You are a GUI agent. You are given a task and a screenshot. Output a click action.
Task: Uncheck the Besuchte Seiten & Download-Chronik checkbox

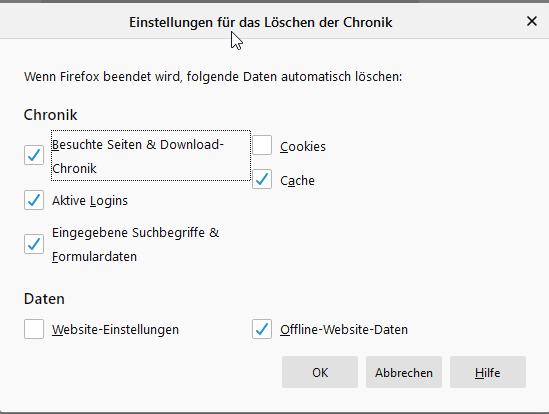tap(34, 155)
